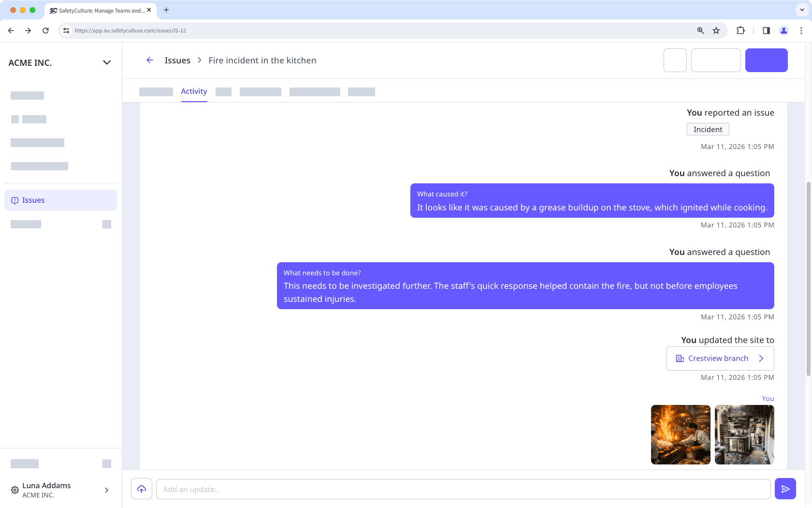Click the settings gear next to Luna Addams
812x508 pixels.
point(15,490)
